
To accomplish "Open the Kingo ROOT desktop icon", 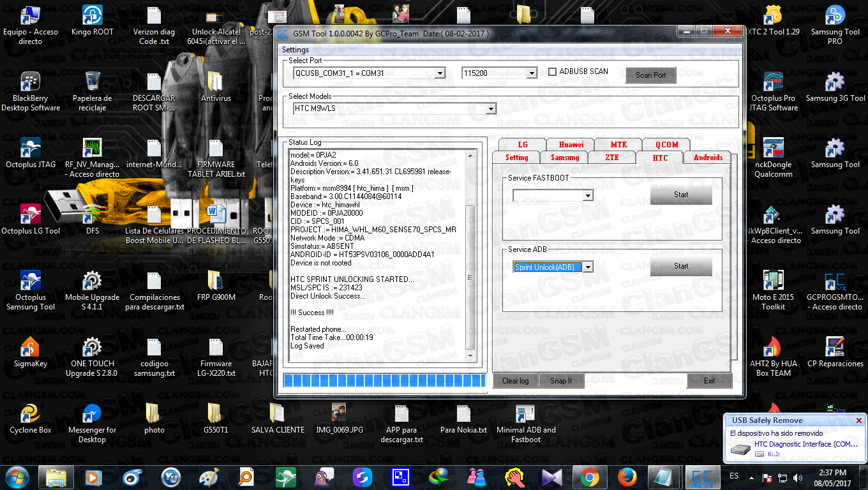I will coord(93,22).
